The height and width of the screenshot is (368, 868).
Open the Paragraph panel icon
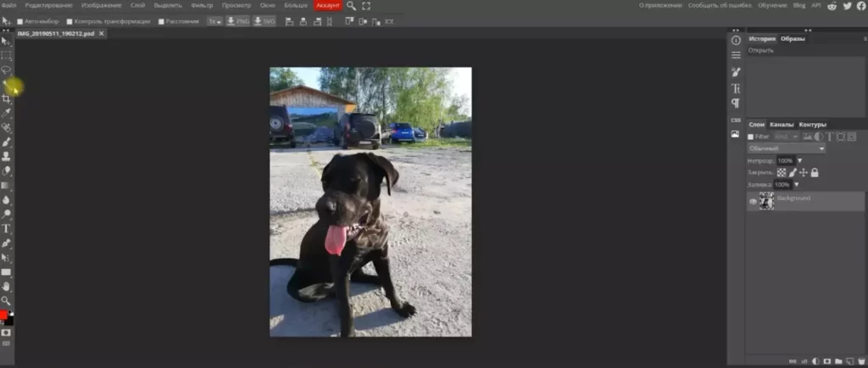[x=736, y=103]
